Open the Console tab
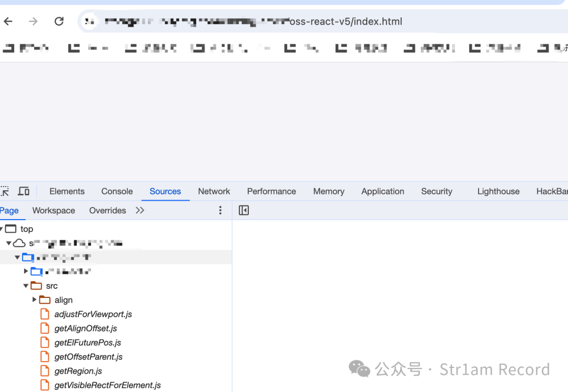This screenshot has height=392, width=568. click(x=117, y=191)
